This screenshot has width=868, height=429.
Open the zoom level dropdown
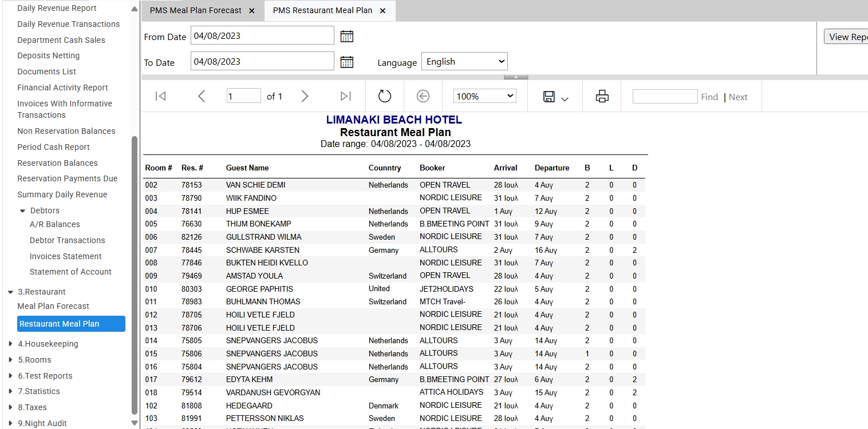(x=485, y=96)
